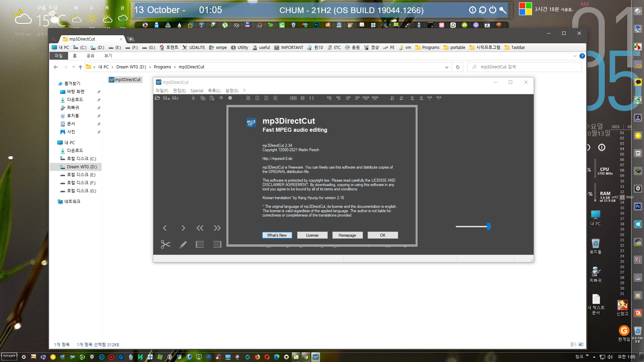
Task: Open file with the folder toolbar icon
Action: (157, 98)
